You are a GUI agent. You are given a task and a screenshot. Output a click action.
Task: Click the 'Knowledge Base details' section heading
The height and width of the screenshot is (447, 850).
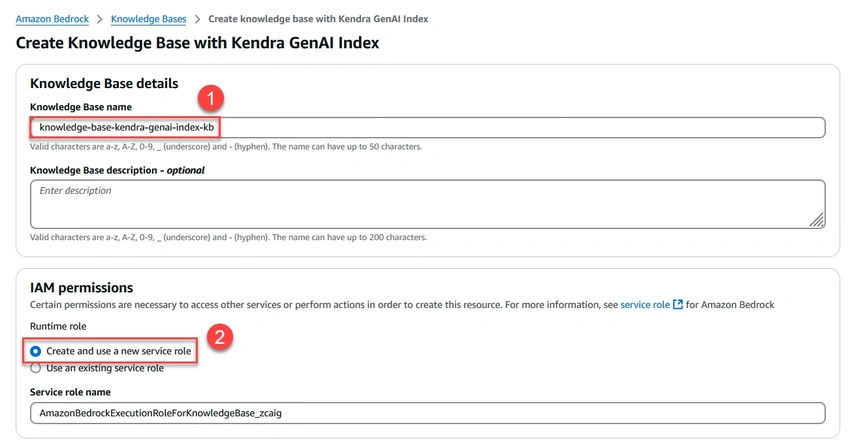pos(104,83)
